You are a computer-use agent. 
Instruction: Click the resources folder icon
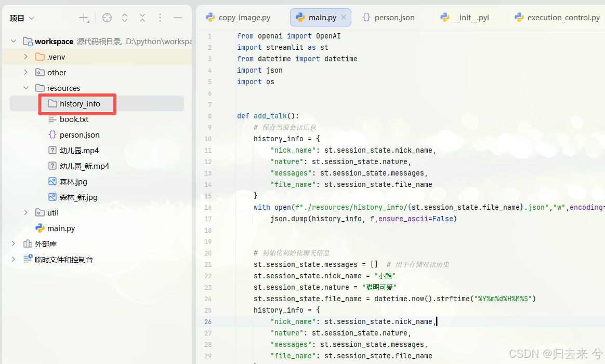(40, 88)
